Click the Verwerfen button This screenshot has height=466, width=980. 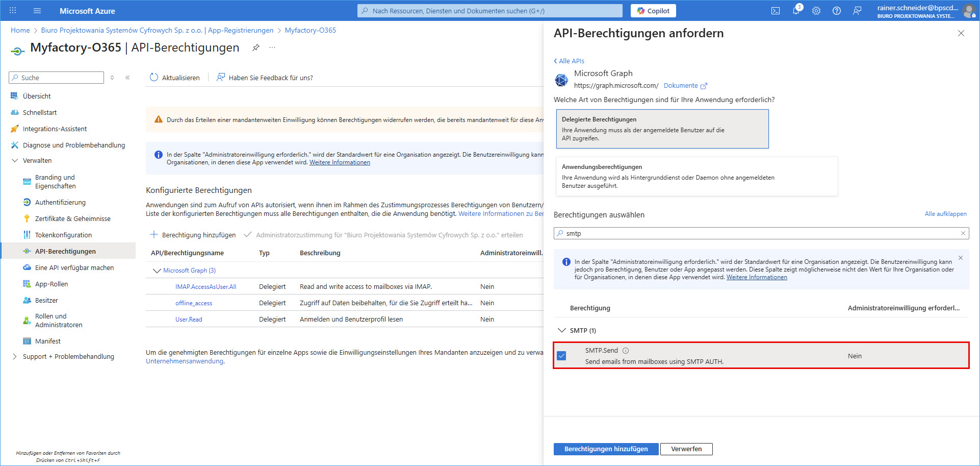(686, 449)
